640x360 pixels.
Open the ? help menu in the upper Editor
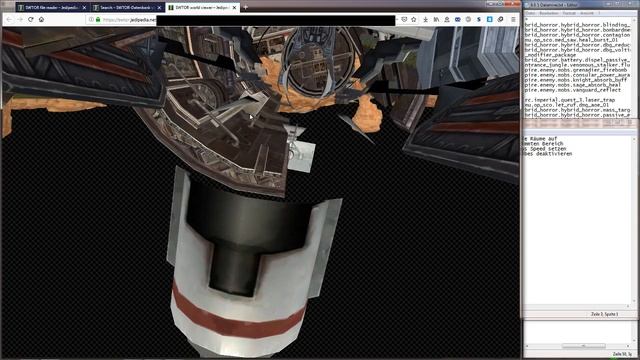coord(599,13)
